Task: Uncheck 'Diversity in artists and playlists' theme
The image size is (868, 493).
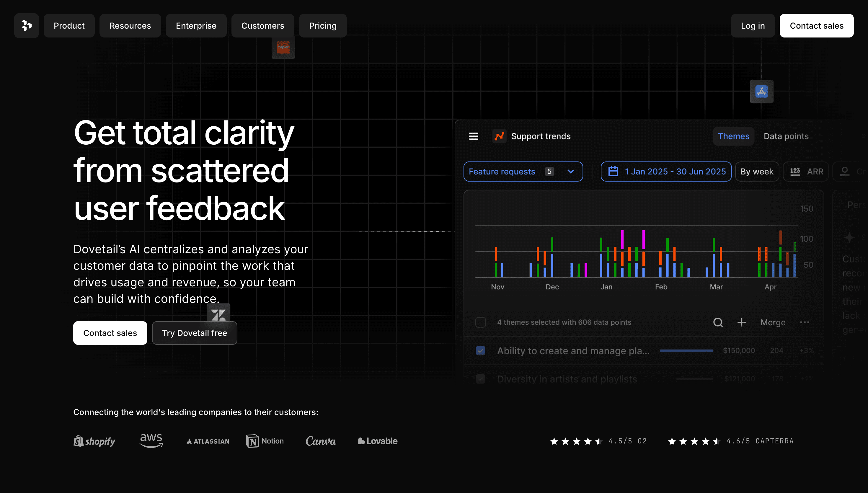Action: tap(480, 379)
